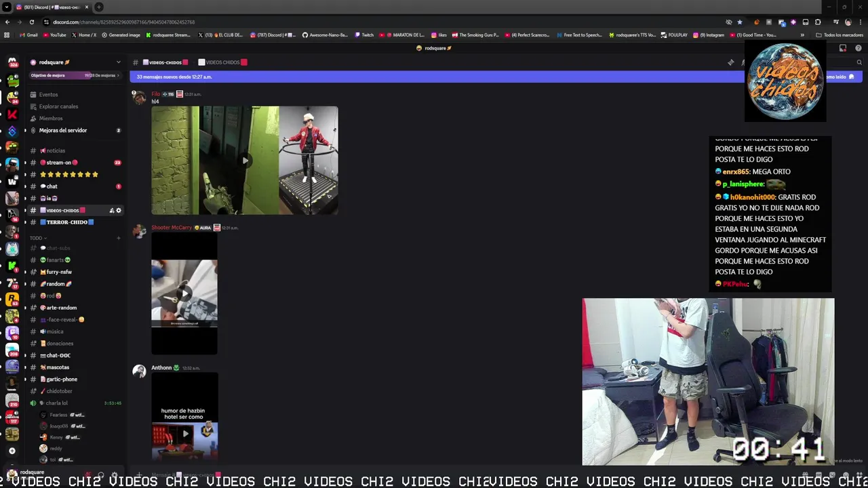Open Discord inbox icon
Viewport: 868px width, 488px height.
click(x=843, y=48)
